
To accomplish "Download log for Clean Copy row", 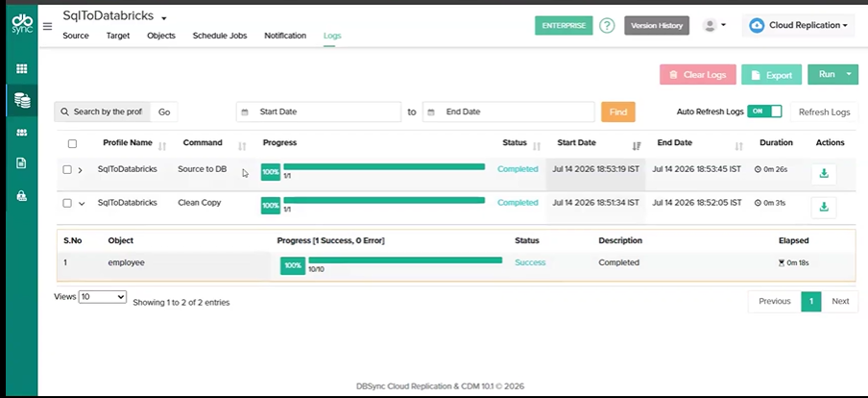I will coord(824,208).
